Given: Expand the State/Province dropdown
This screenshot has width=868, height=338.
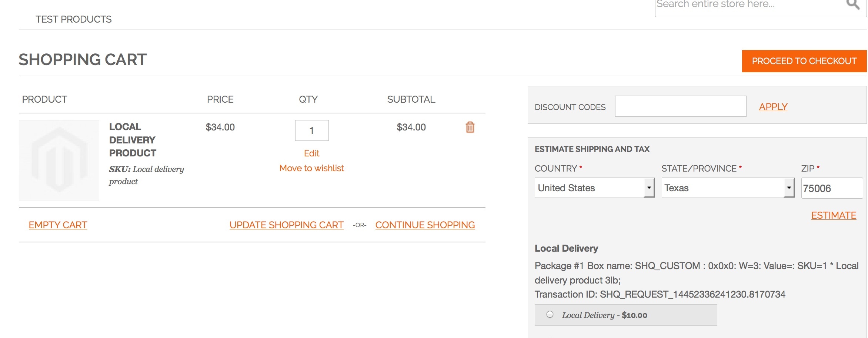Looking at the screenshot, I should 728,188.
